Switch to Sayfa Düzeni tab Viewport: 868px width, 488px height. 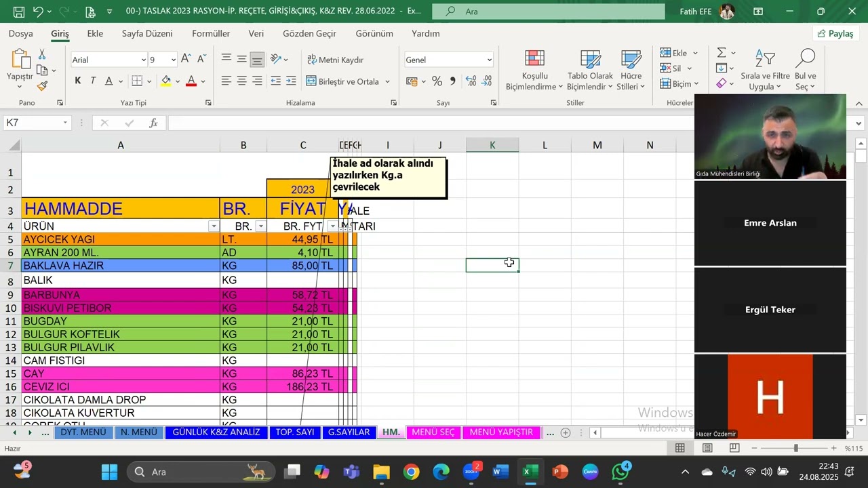pos(147,33)
